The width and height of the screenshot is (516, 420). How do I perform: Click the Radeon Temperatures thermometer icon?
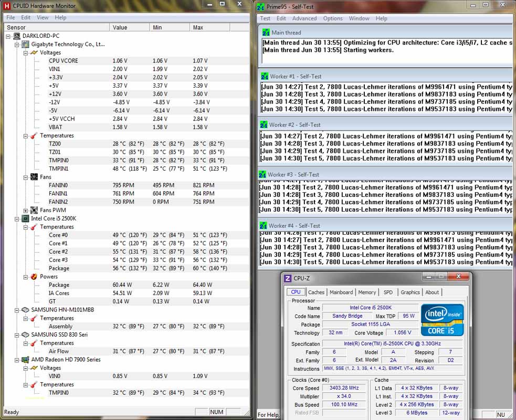(x=34, y=384)
